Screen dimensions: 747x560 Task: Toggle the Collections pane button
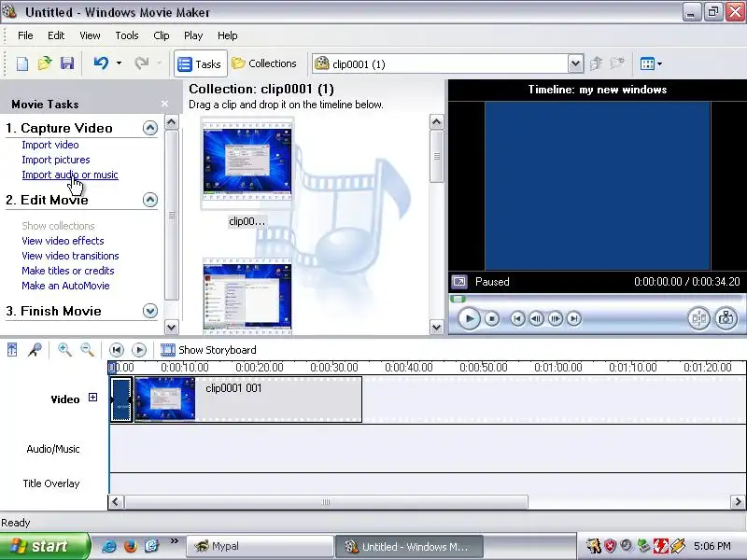pyautogui.click(x=264, y=63)
